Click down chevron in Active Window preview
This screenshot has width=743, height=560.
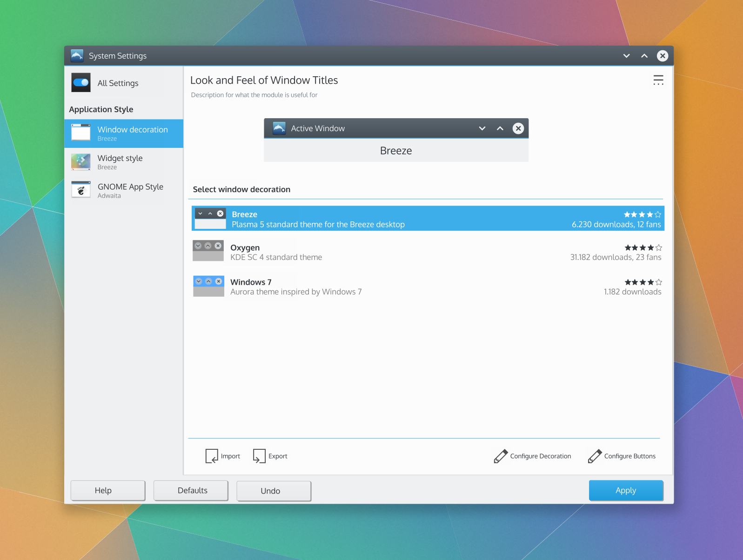point(482,128)
